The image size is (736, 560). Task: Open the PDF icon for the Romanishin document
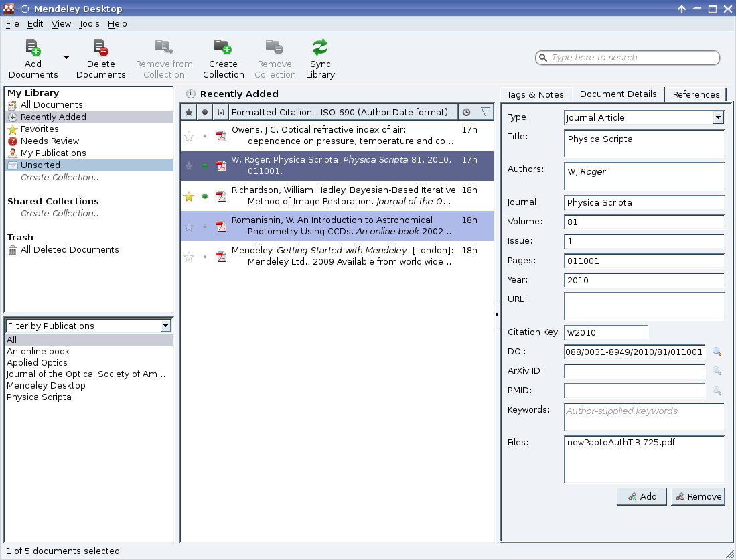coord(220,226)
